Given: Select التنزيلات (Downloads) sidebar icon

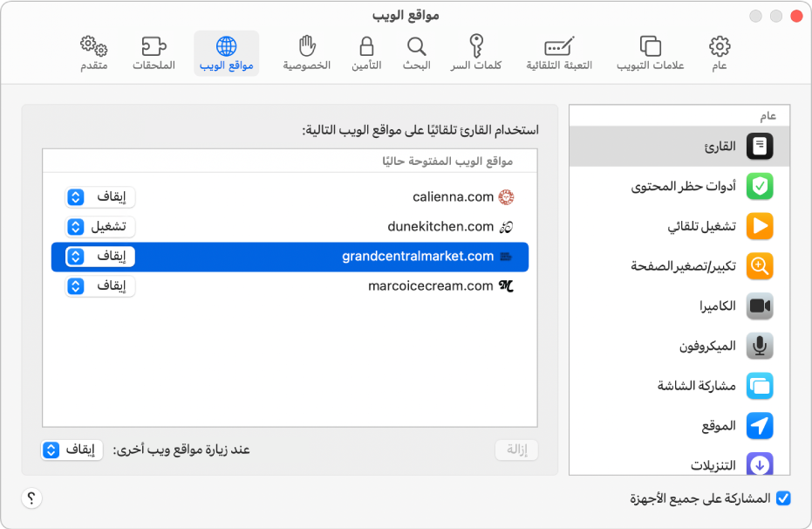Looking at the screenshot, I should [760, 464].
